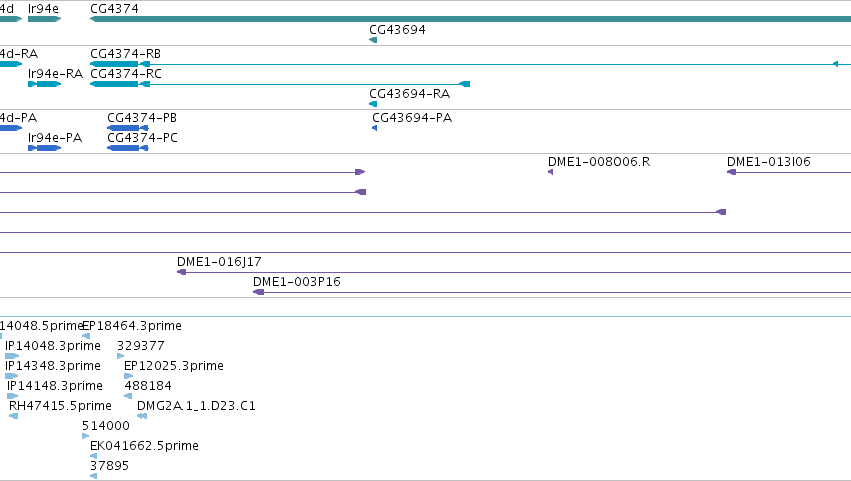The image size is (851, 481).
Task: Select the CG43694-PA CDS glyph
Action: pyautogui.click(x=374, y=128)
